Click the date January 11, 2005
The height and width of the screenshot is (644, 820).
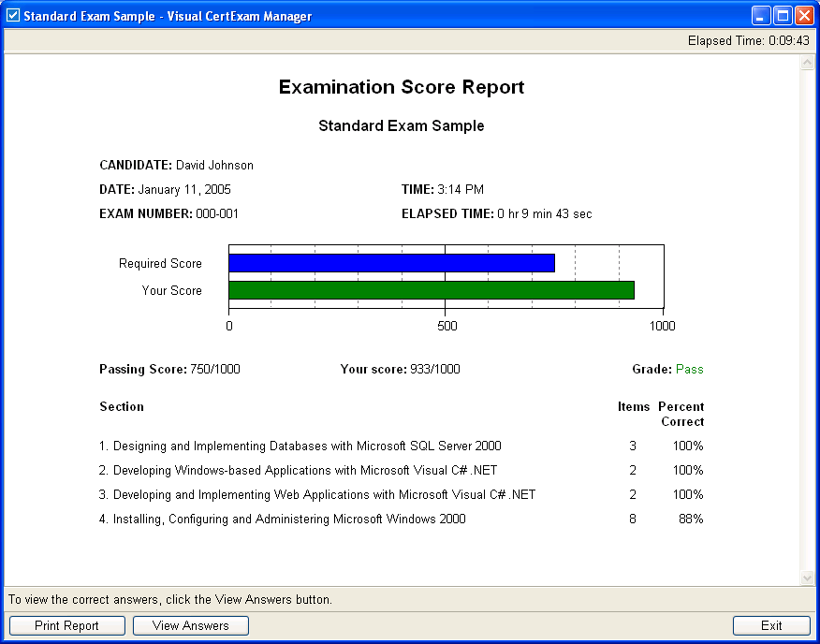point(184,189)
